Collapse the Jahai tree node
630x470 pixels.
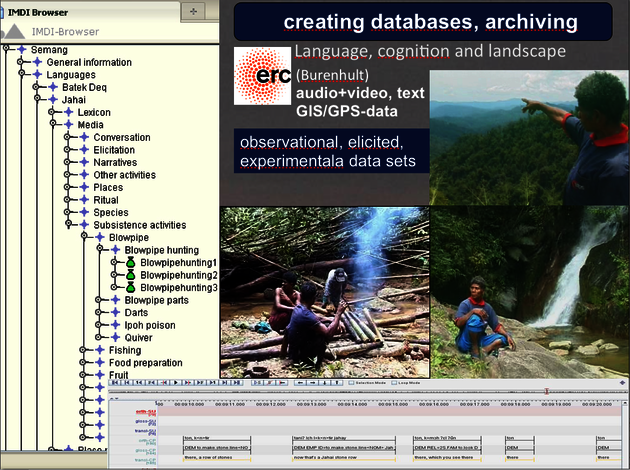click(x=37, y=98)
